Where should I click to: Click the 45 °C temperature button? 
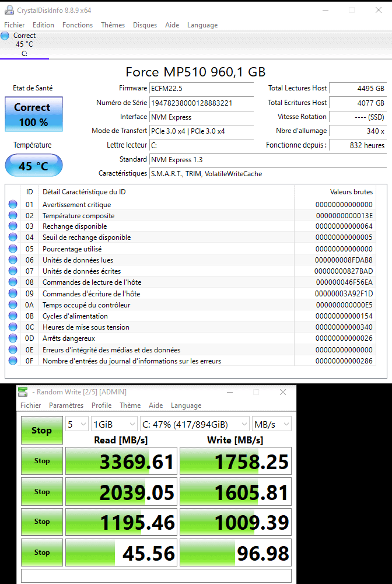coord(34,165)
